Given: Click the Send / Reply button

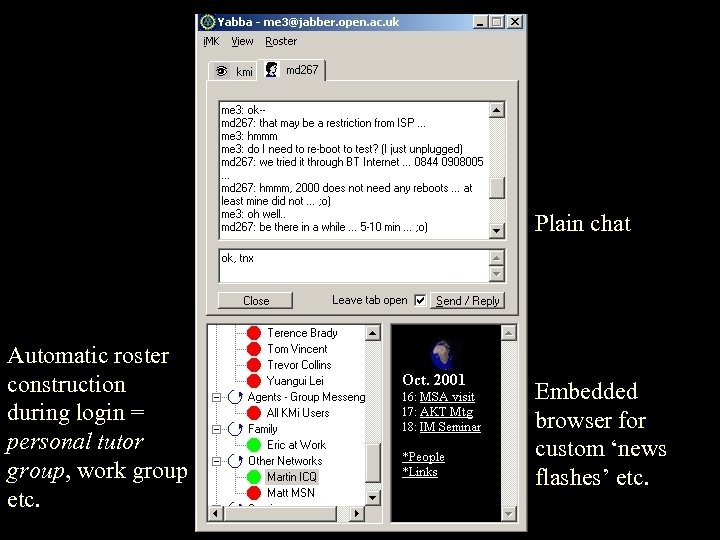Looking at the screenshot, I should (467, 301).
